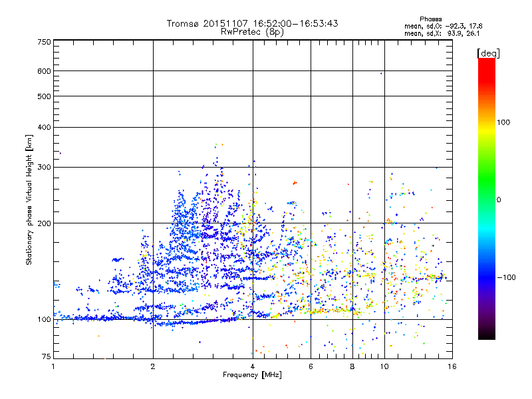Click the y-axis label '75'
Image resolution: width=532 pixels, height=399 pixels.
point(47,356)
